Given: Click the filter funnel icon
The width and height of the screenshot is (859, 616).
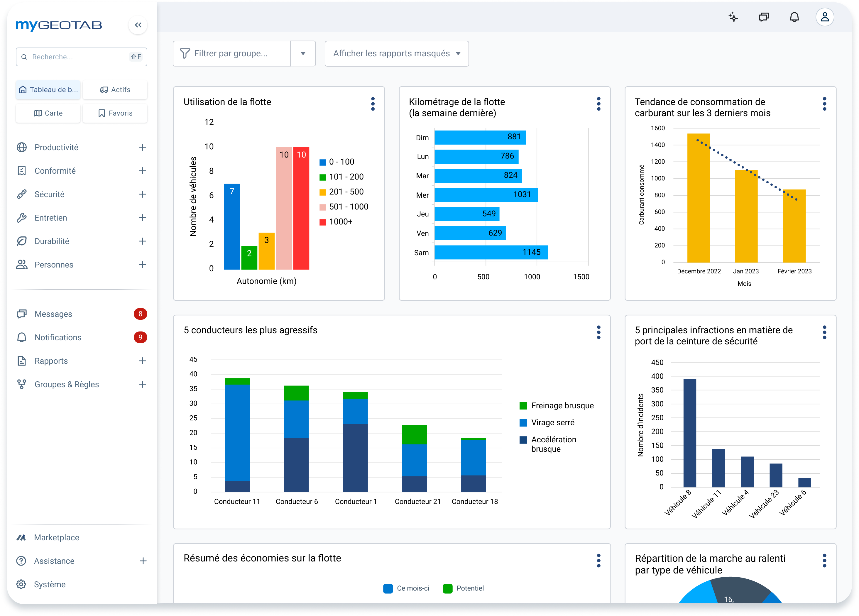Looking at the screenshot, I should pyautogui.click(x=185, y=54).
